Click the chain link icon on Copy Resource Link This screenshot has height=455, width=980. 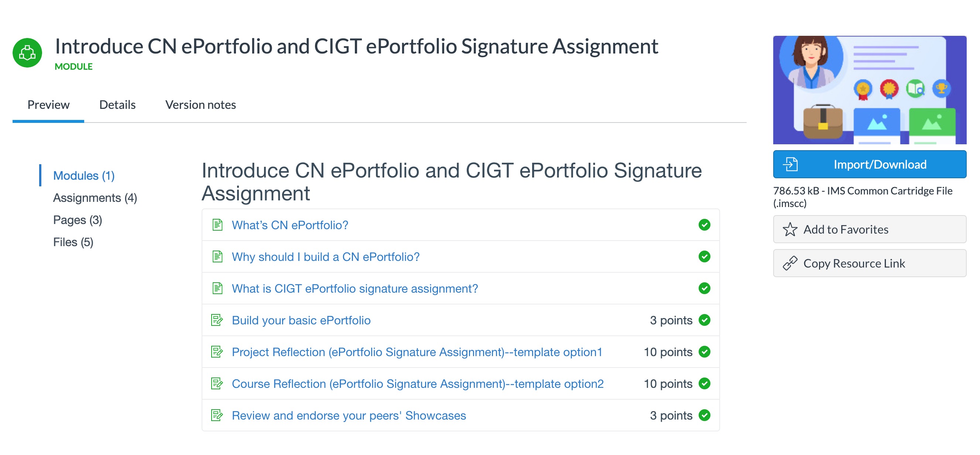(790, 263)
